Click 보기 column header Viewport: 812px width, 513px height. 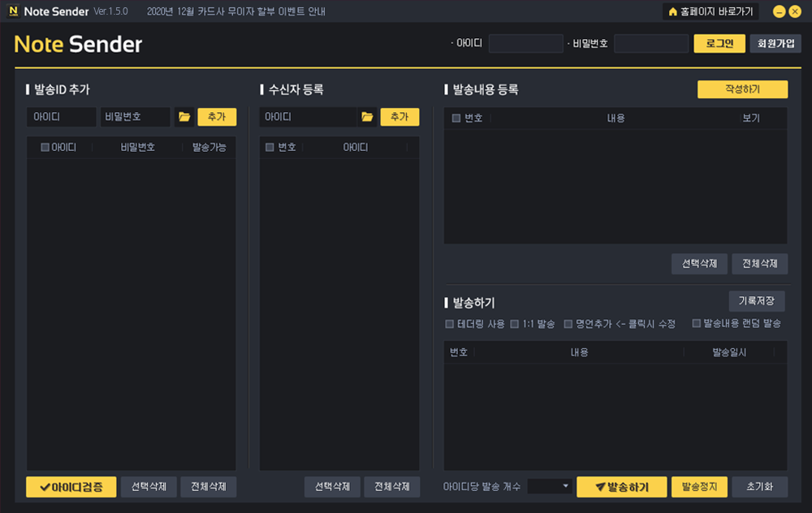pos(751,118)
